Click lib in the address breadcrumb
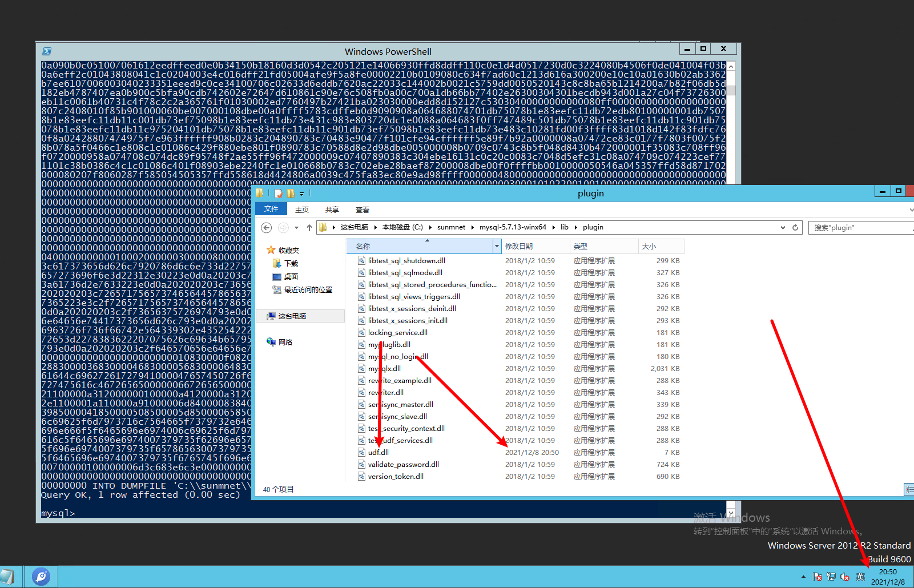The width and height of the screenshot is (914, 588). [x=564, y=227]
